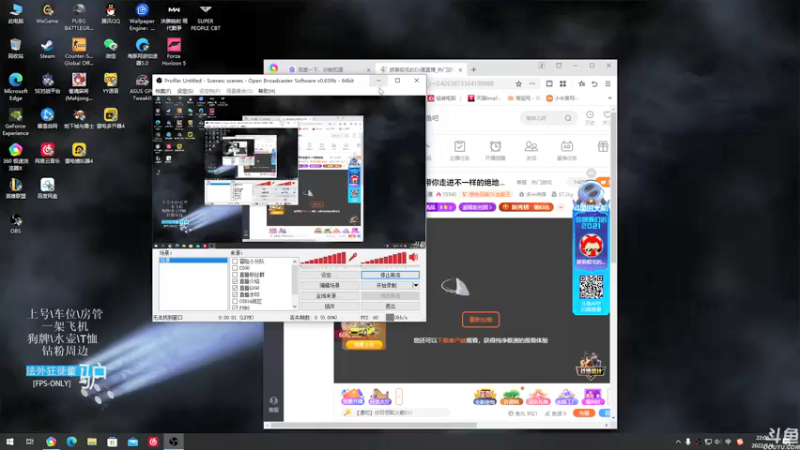
Task: Toggle the seventh unchecked source checkbox
Action: click(x=235, y=301)
